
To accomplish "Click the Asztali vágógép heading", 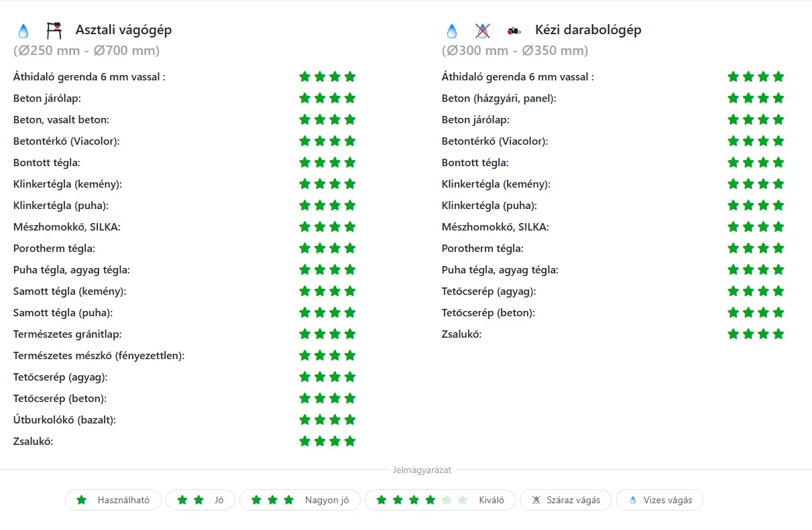I will pos(123,30).
